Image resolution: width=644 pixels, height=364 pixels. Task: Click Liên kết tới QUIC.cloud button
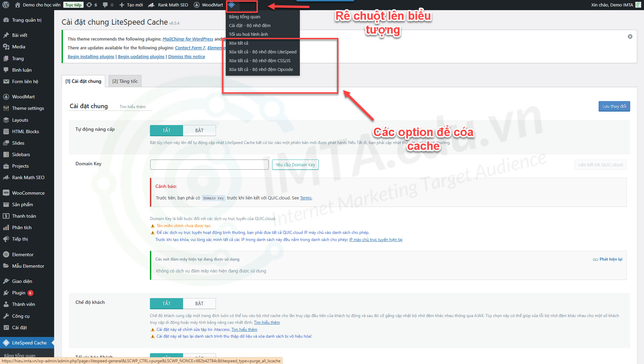pyautogui.click(x=600, y=165)
